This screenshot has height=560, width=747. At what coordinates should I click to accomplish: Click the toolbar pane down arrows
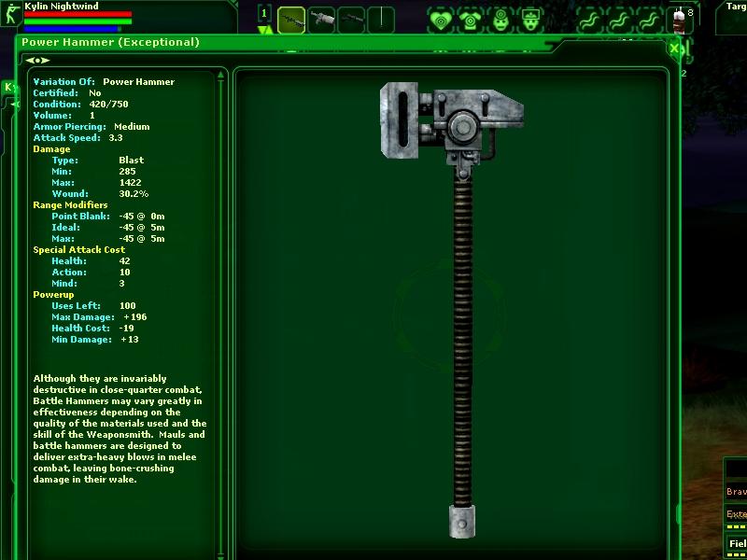(265, 30)
